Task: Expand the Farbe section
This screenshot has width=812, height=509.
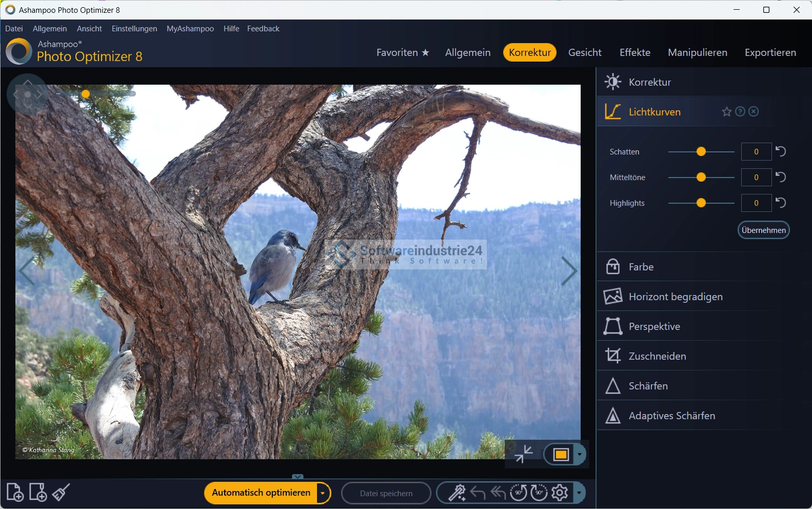Action: tap(641, 267)
